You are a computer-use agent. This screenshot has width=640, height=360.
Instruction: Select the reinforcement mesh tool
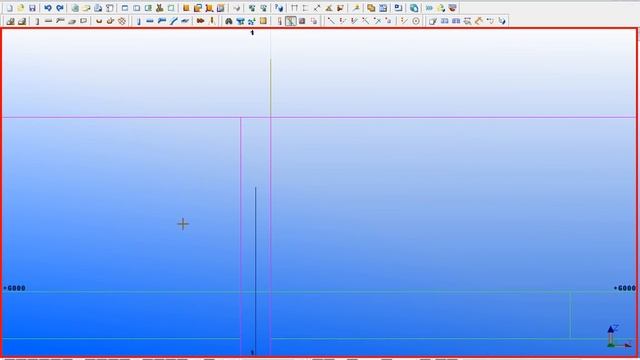click(122, 21)
